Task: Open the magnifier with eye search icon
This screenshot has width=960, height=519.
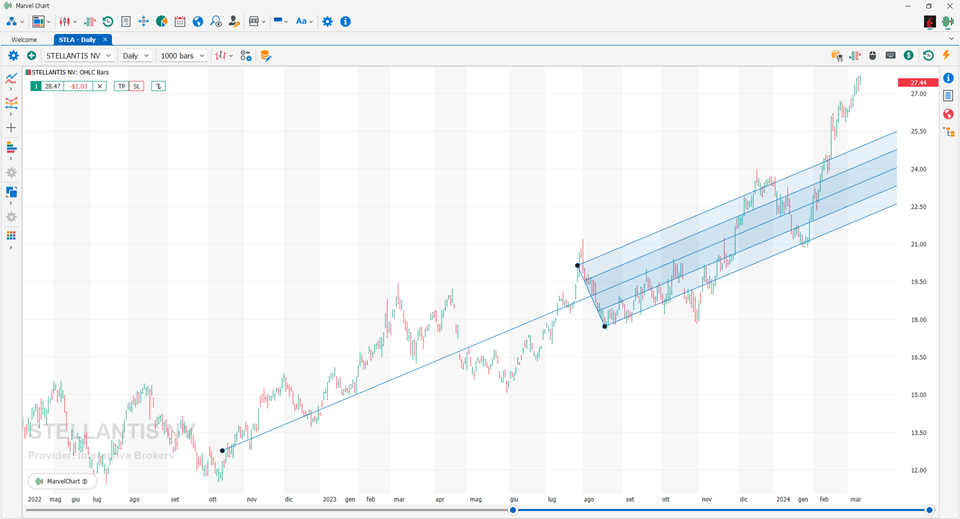Action: pos(216,21)
